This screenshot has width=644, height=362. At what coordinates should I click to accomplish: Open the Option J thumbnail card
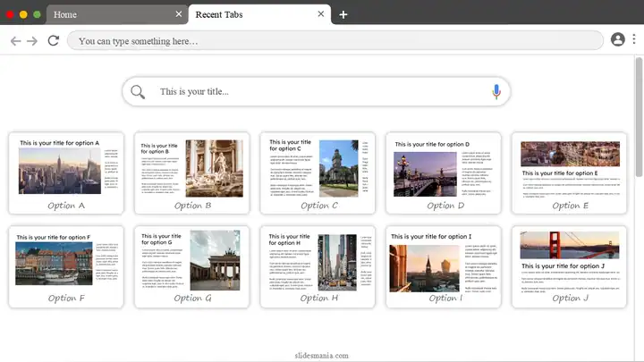click(569, 266)
